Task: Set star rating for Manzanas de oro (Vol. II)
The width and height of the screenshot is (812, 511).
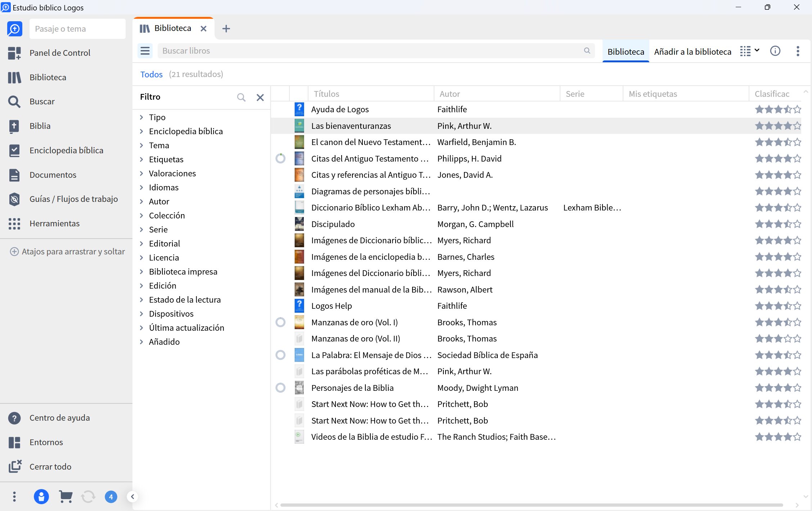Action: pyautogui.click(x=778, y=339)
